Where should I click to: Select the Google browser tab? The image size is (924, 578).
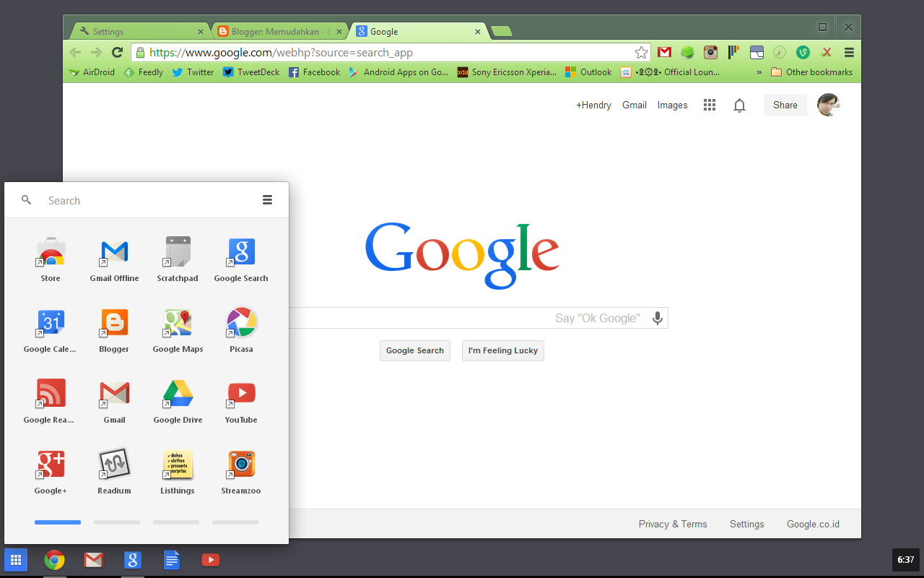(418, 31)
